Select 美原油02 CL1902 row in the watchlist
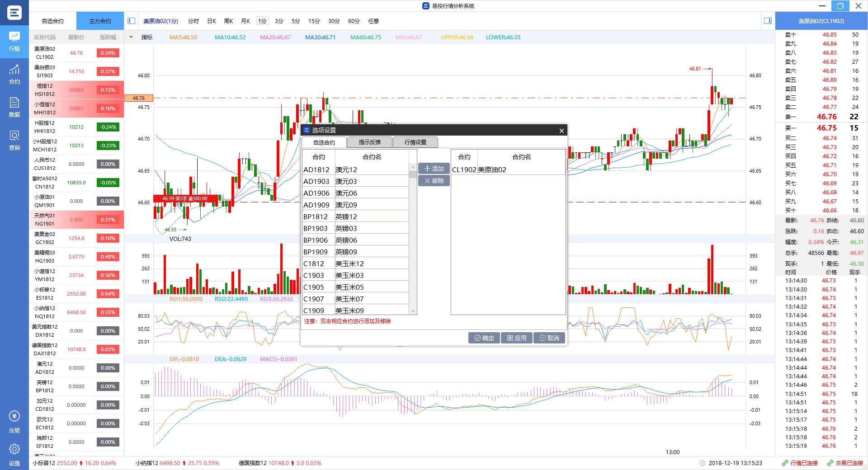 pos(76,53)
